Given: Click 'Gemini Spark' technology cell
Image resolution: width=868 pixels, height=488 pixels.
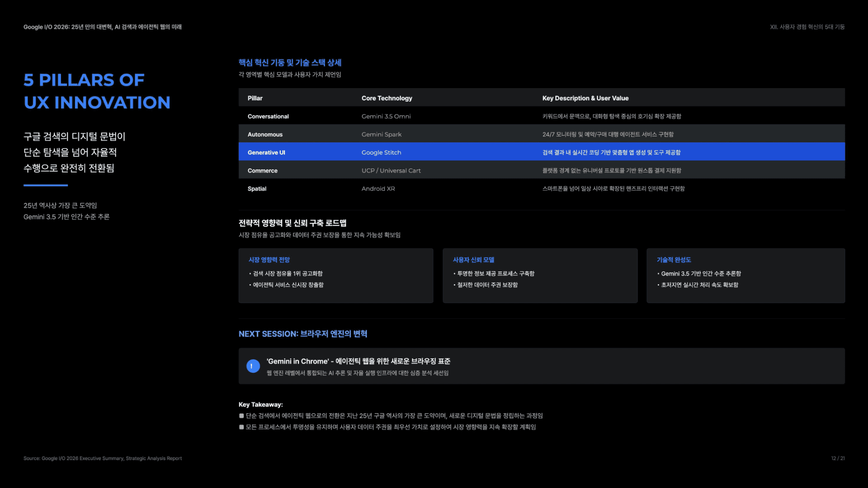Looking at the screenshot, I should click(382, 134).
